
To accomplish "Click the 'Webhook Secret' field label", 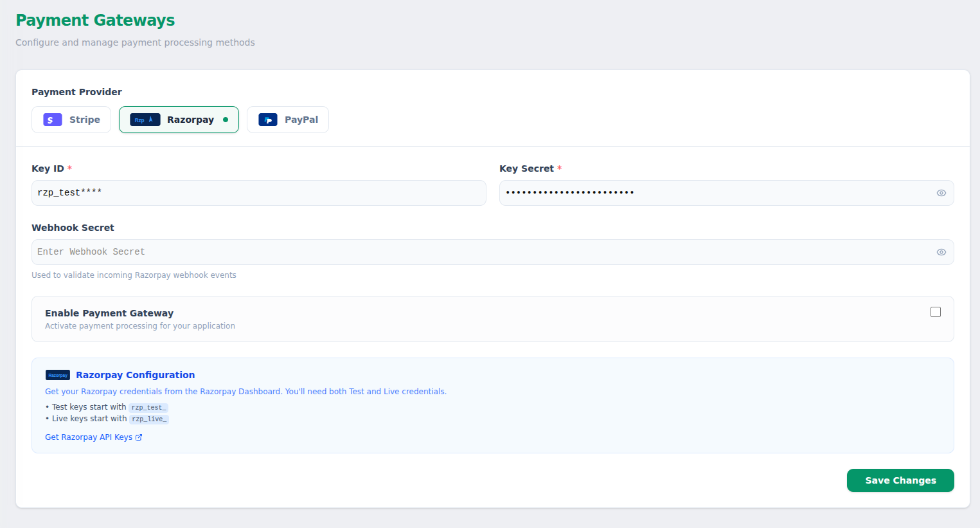I will [x=73, y=228].
